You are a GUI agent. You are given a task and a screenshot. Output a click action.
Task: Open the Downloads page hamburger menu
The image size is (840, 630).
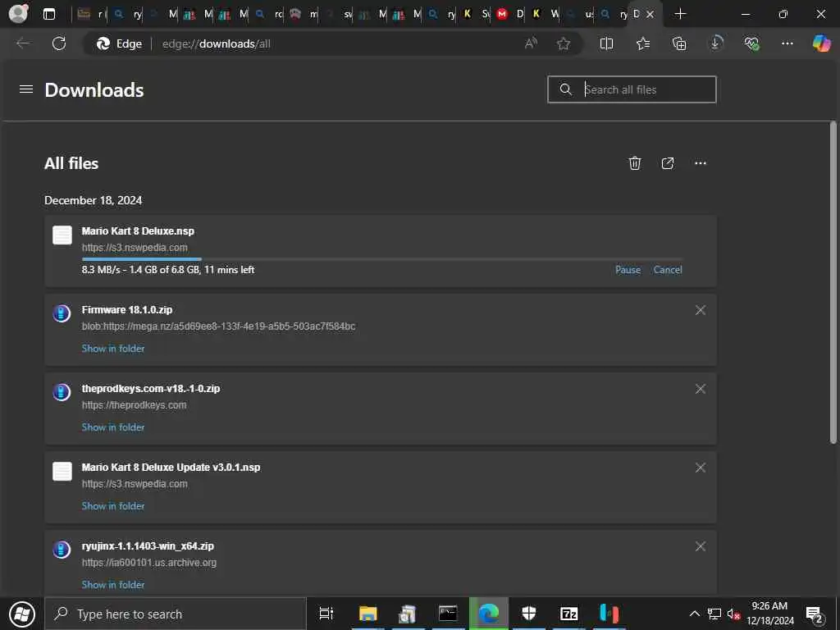[x=26, y=89]
